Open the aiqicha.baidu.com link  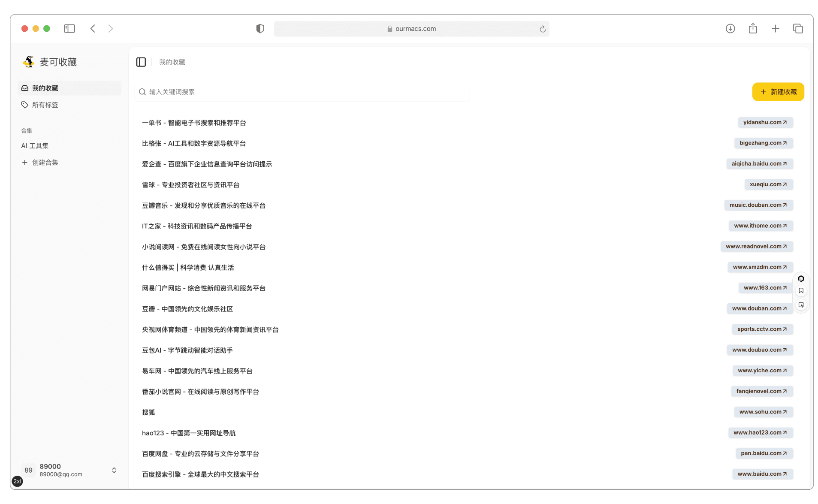coord(759,163)
